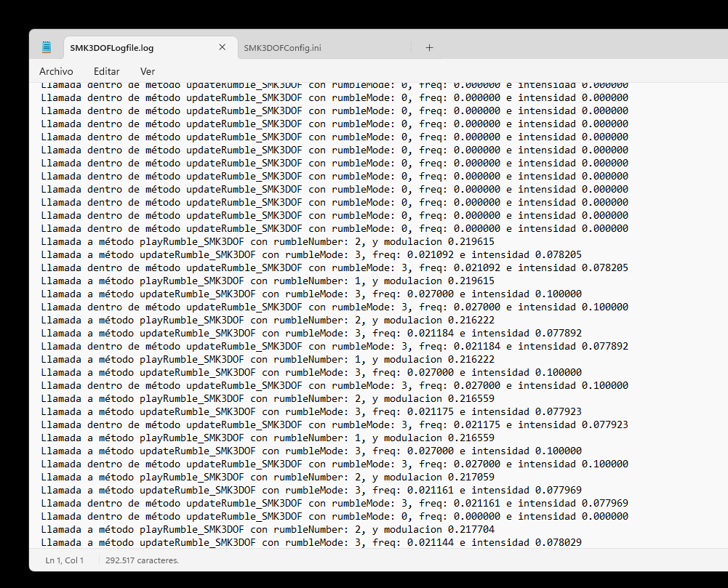This screenshot has width=728, height=588.
Task: Open the Archivo menu
Action: [x=56, y=71]
